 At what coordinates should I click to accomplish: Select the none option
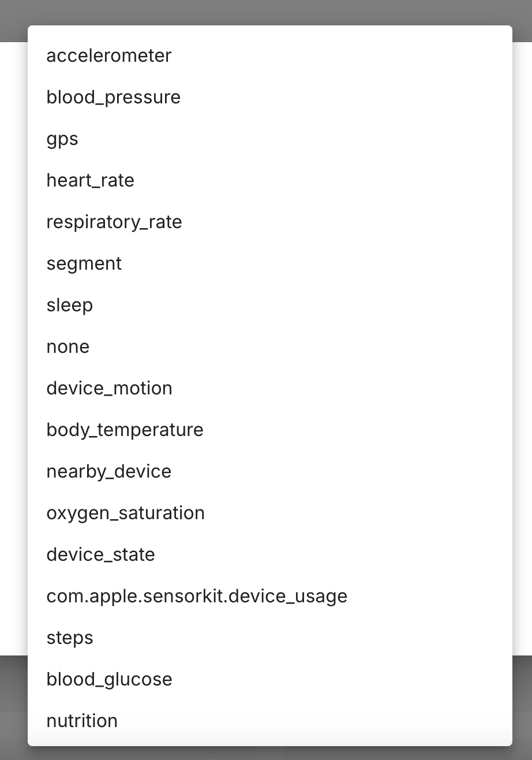(68, 347)
